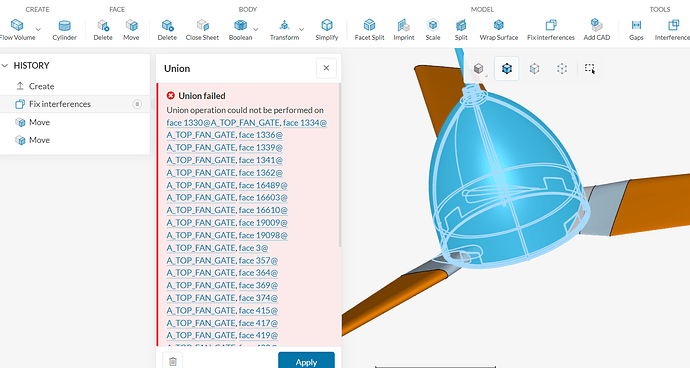Screen dimensions: 690x368
Task: Click the Simplify tool
Action: pyautogui.click(x=327, y=29)
